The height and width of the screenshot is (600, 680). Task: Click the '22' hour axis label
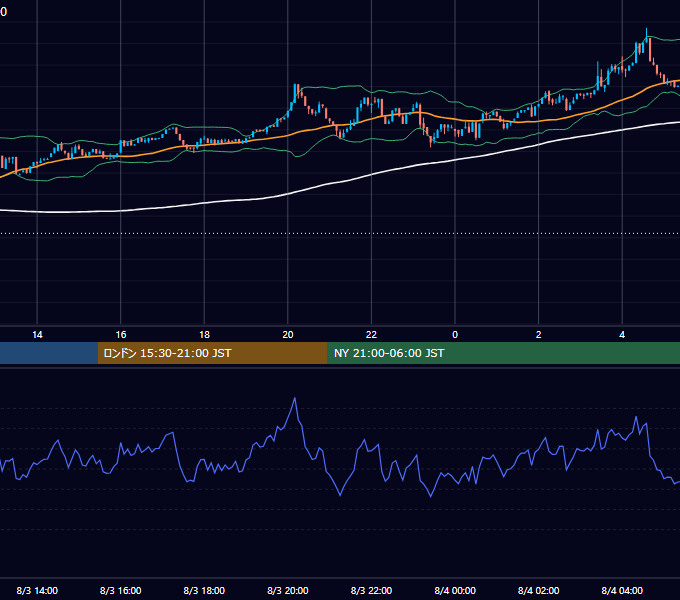click(371, 335)
